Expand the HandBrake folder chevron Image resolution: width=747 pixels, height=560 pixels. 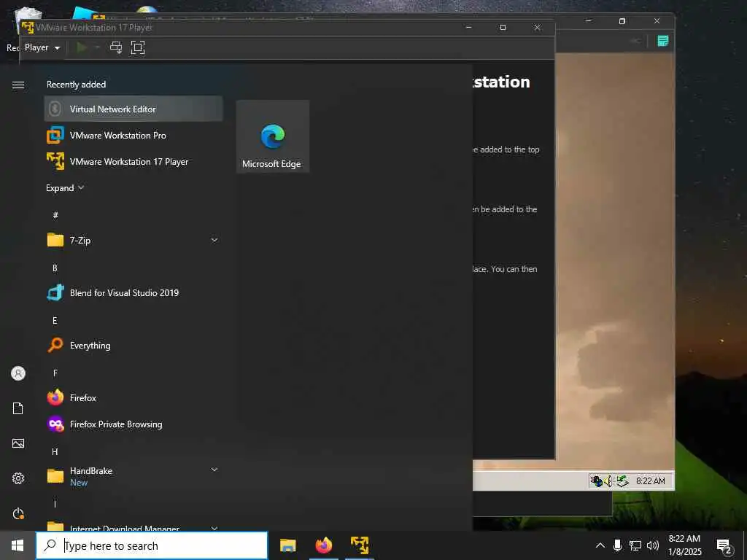click(x=214, y=470)
